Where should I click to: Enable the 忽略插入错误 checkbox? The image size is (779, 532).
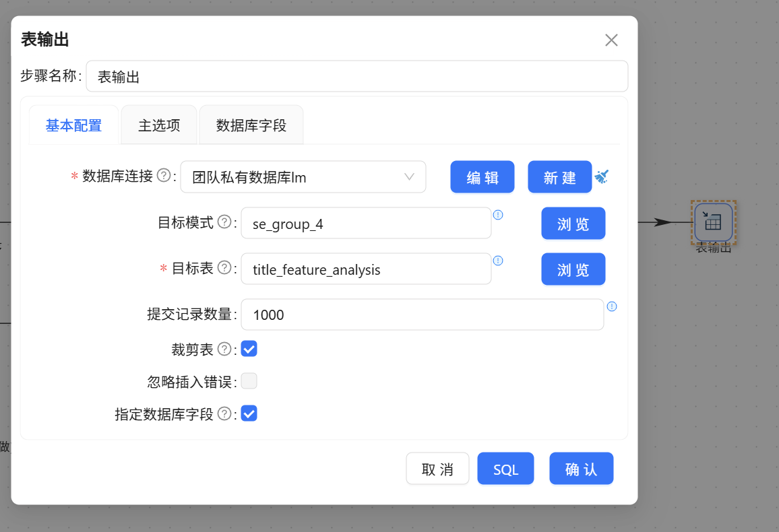click(249, 381)
